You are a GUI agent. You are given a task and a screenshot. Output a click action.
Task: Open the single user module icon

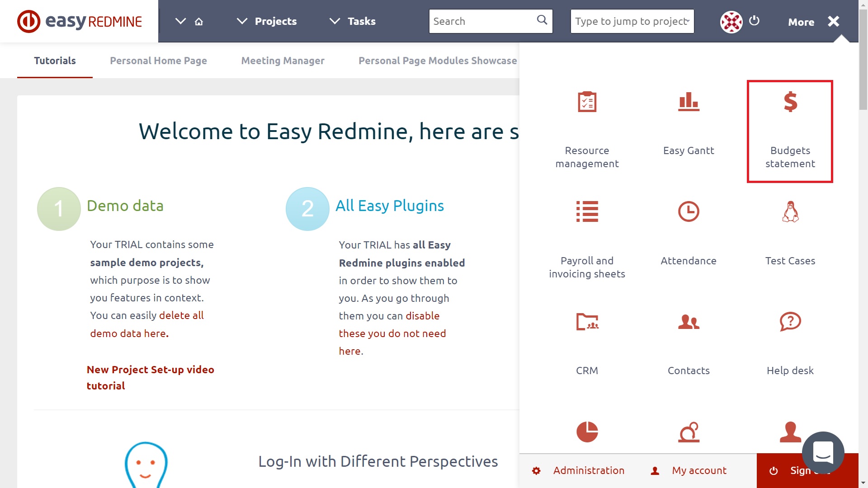coord(790,432)
